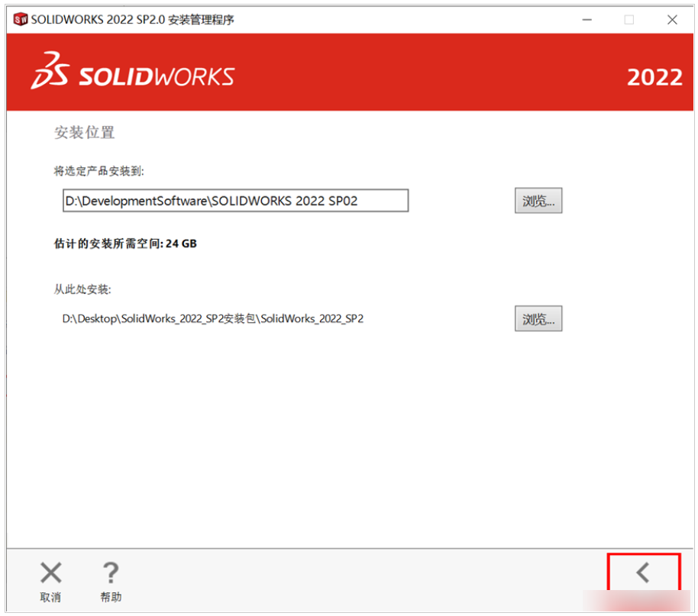Click the text 估计的安装所需空间: 24 GB
This screenshot has height=616, width=698.
125,243
